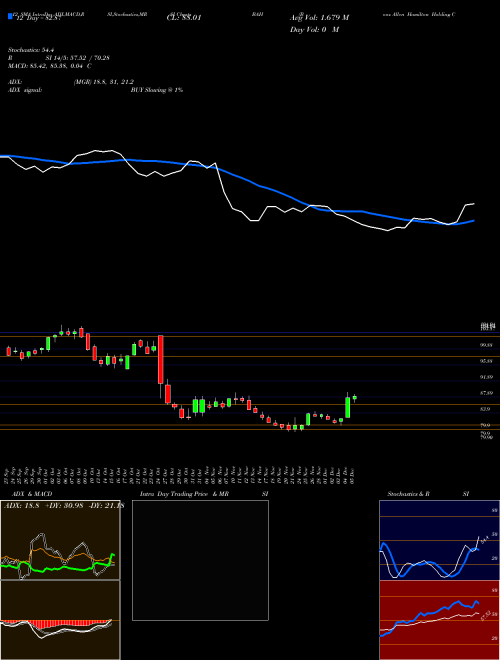500x660 pixels.
Task: Click the Stochastics & RSI panel title
Action: click(x=428, y=494)
